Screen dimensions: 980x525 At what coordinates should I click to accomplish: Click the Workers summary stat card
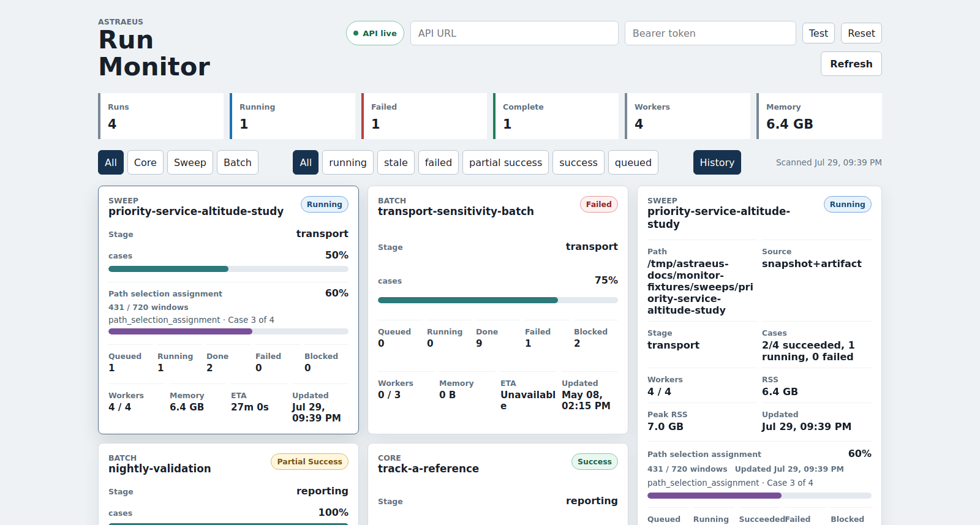(x=688, y=116)
